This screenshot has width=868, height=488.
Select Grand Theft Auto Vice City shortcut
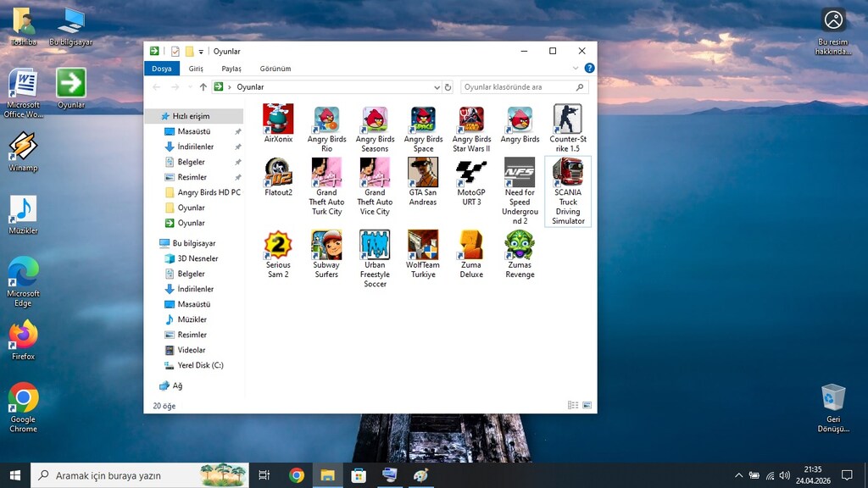375,186
